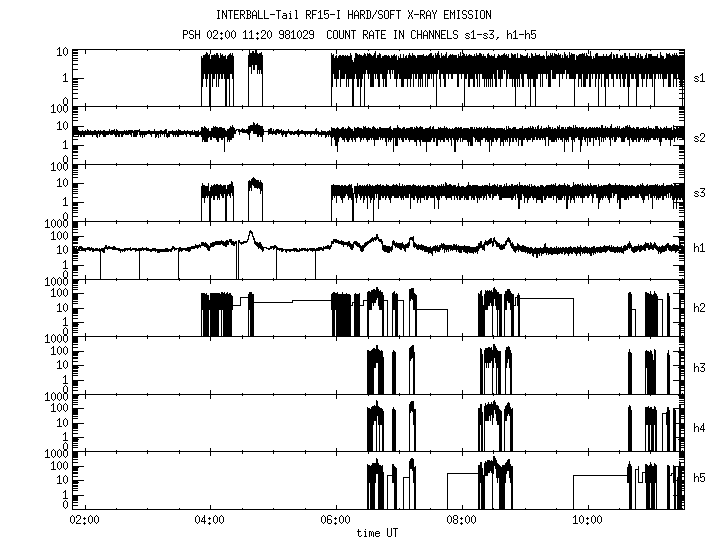
Task: Click the h5 channel label
Action: click(701, 480)
